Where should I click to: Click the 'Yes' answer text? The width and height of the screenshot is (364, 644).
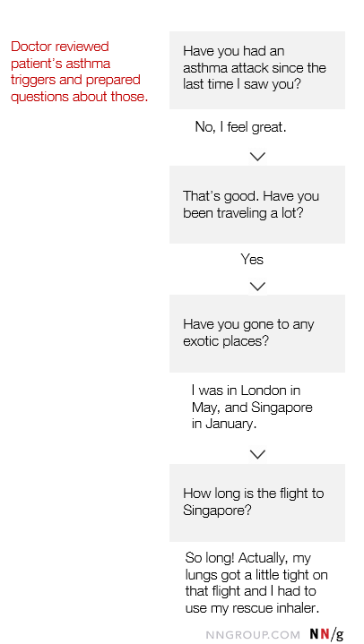coord(252,260)
